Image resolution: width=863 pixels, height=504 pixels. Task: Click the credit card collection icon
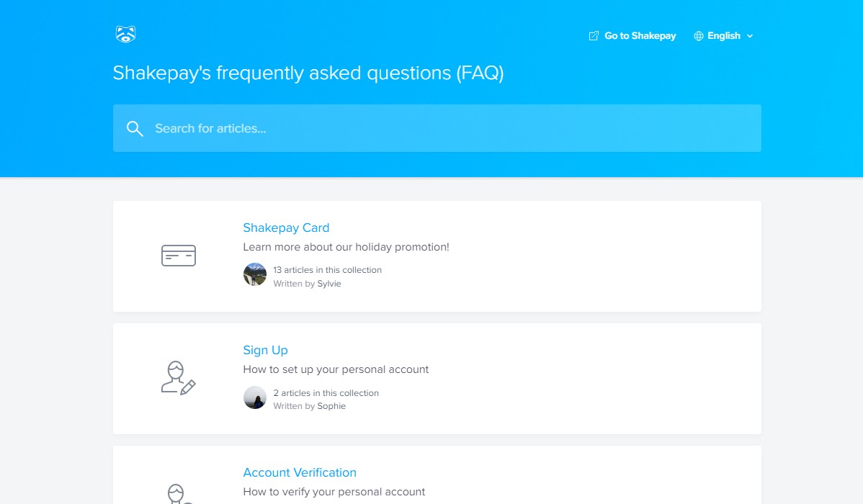[179, 256]
